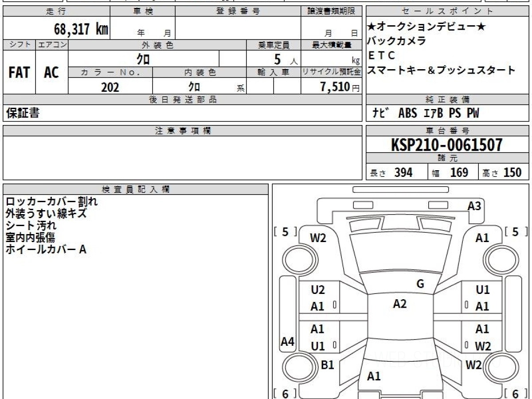
Task: Click the 注意事項欄 header
Action: [x=182, y=131]
